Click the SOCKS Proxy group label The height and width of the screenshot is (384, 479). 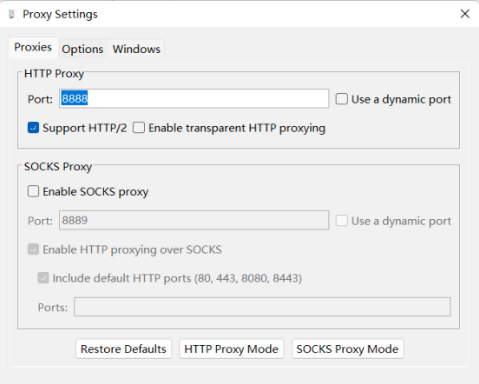(x=58, y=167)
